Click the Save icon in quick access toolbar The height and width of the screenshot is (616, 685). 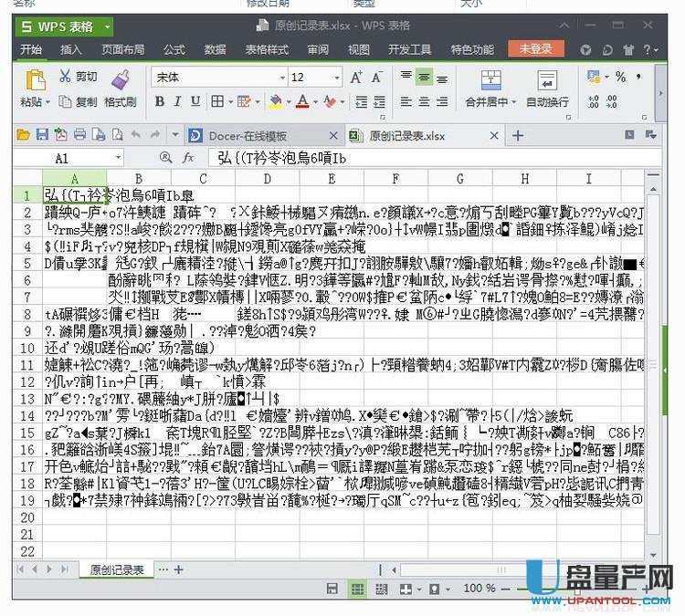coord(41,135)
